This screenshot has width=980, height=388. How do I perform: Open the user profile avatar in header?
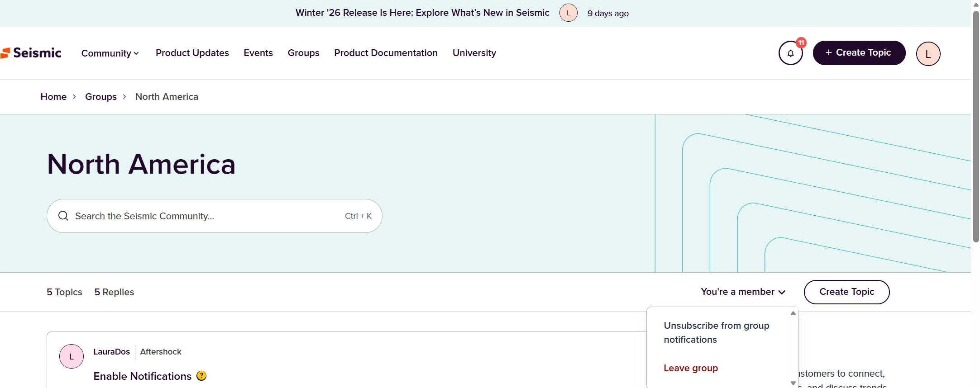coord(928,54)
